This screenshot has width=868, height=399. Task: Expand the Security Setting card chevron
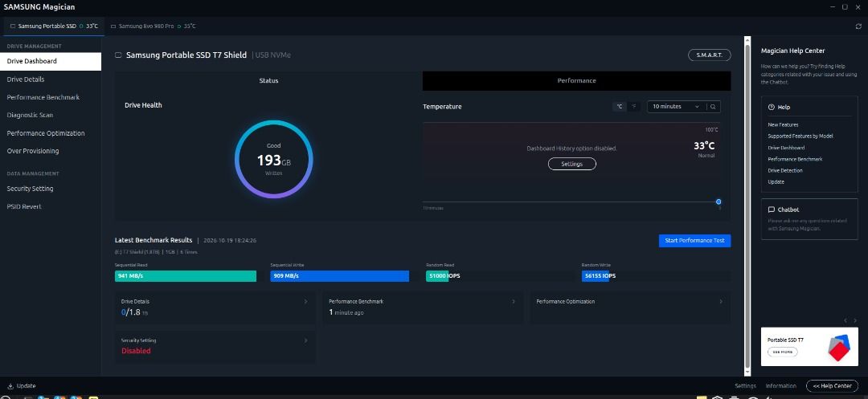point(305,340)
